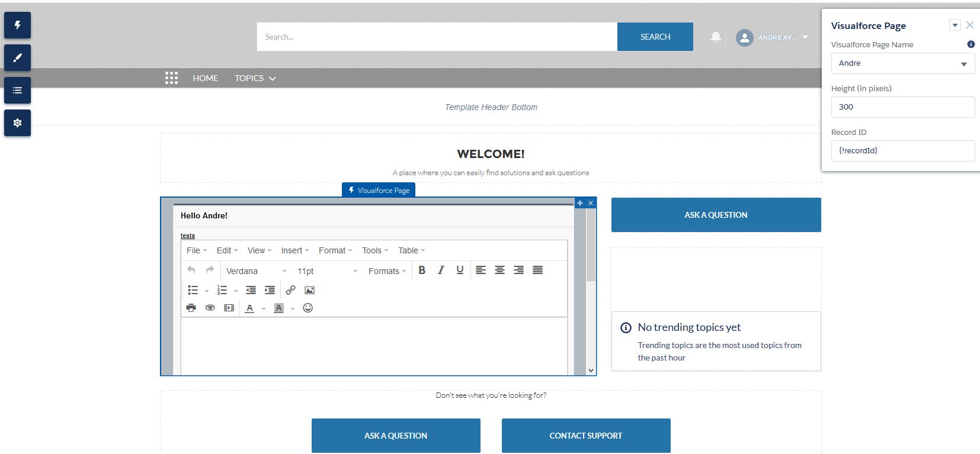This screenshot has width=980, height=454.
Task: Open the editor Insert menu
Action: [x=295, y=250]
